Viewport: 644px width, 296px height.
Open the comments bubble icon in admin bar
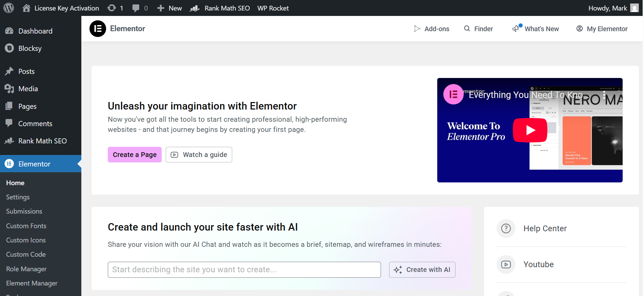click(136, 8)
